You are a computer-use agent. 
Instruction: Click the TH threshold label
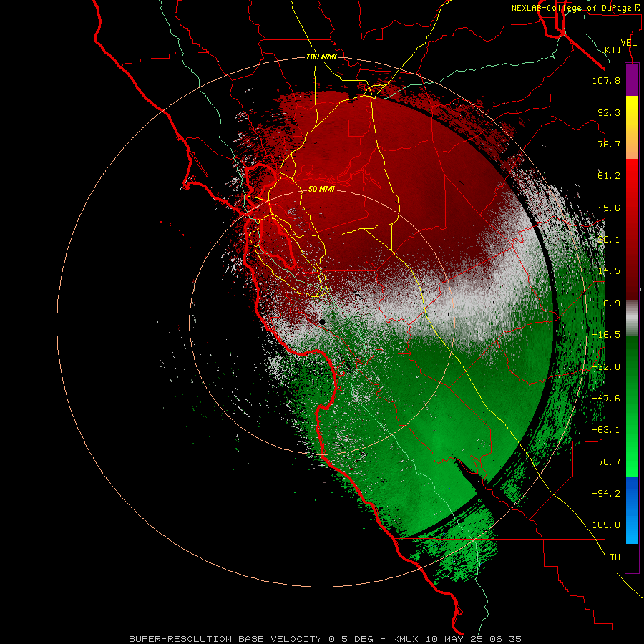coord(615,557)
